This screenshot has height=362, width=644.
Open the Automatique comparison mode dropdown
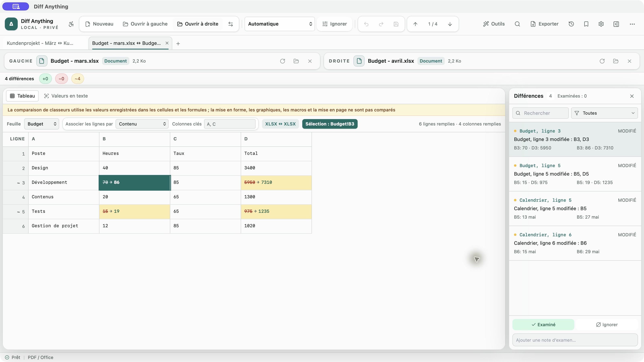click(280, 24)
